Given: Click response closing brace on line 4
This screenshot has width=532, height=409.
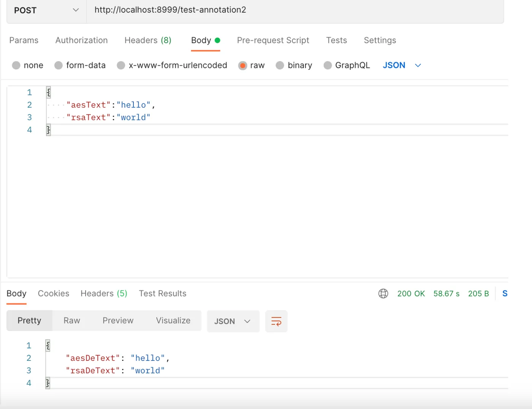Looking at the screenshot, I should pos(47,383).
